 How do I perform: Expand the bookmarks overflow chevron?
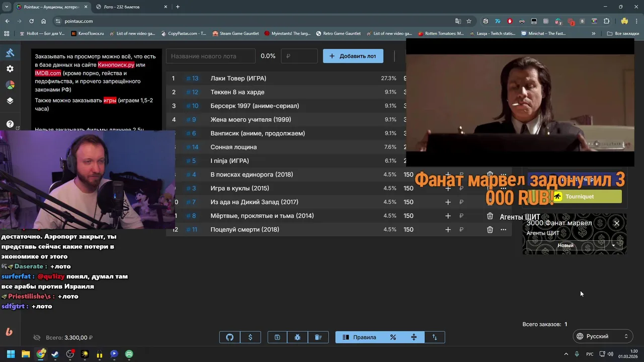point(594,34)
